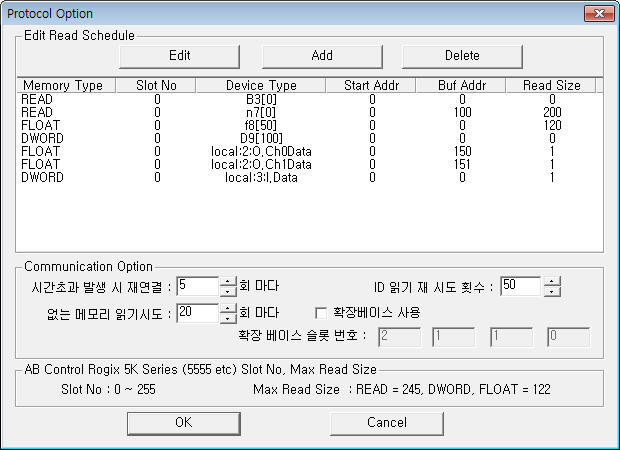Viewport: 620px width, 450px height.
Task: Click the Edit button
Action: pyautogui.click(x=180, y=55)
